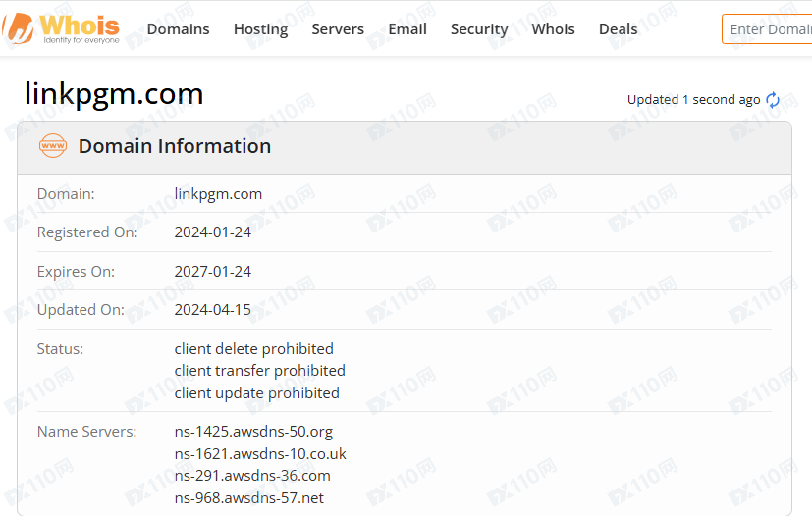This screenshot has width=812, height=516.
Task: Open the Security nav item
Action: pos(479,29)
